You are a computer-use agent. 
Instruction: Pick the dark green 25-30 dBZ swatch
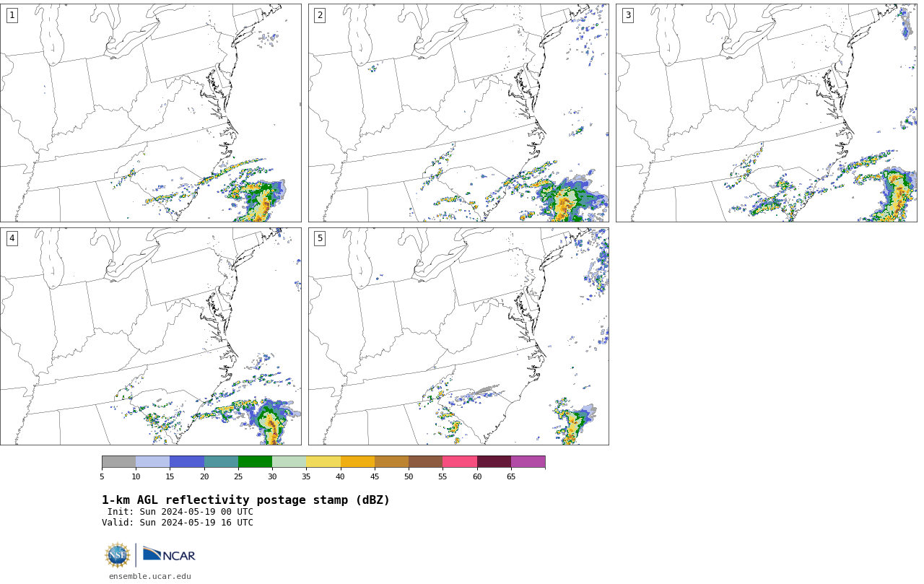[255, 462]
